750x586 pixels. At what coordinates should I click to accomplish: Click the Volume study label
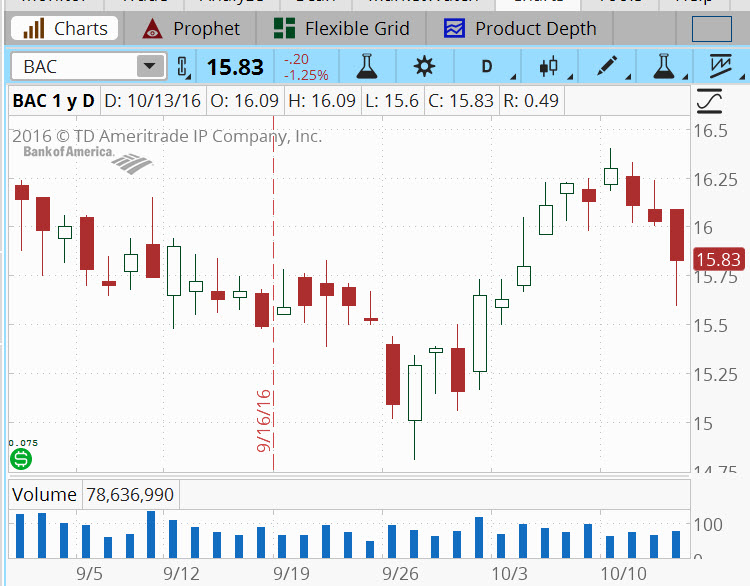pyautogui.click(x=44, y=495)
